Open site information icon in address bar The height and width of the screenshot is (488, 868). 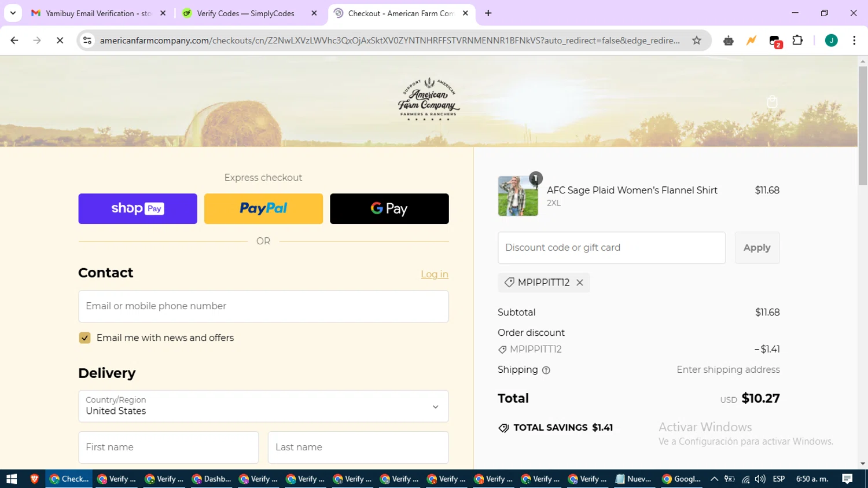[87, 41]
